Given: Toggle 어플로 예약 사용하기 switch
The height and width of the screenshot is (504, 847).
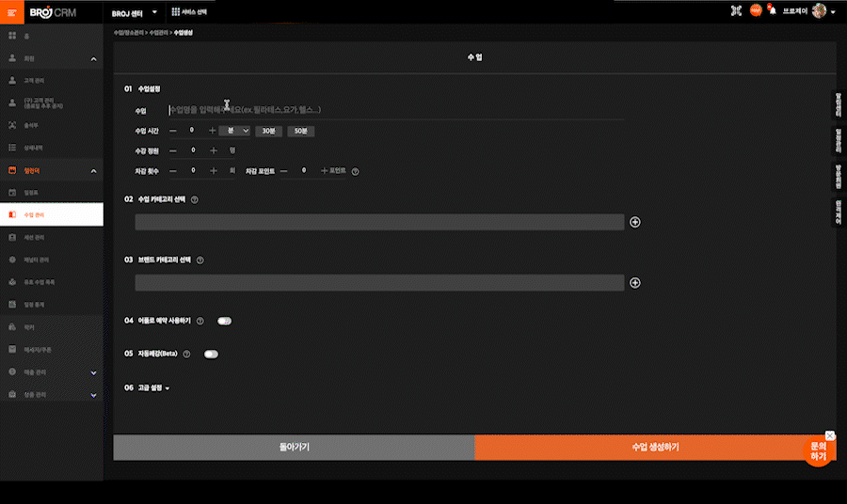Looking at the screenshot, I should 224,321.
